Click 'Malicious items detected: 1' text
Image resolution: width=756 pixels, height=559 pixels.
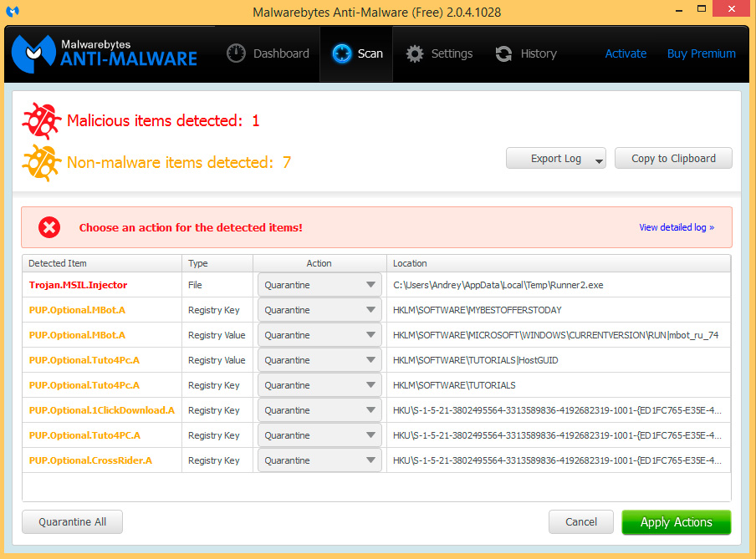(x=163, y=120)
